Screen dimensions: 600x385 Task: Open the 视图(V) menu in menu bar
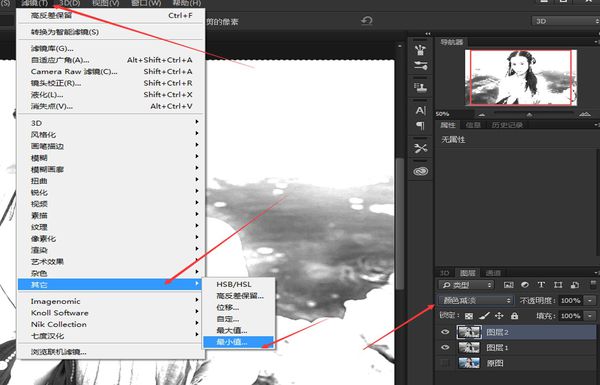106,3
